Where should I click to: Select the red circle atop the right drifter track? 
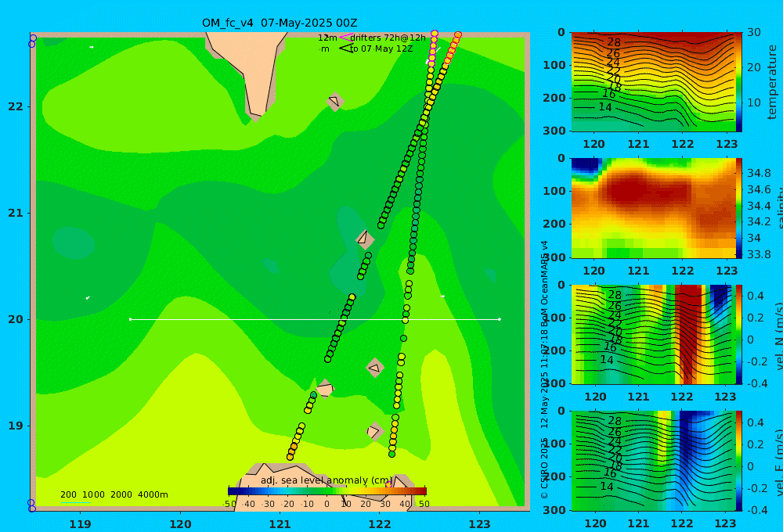458,35
